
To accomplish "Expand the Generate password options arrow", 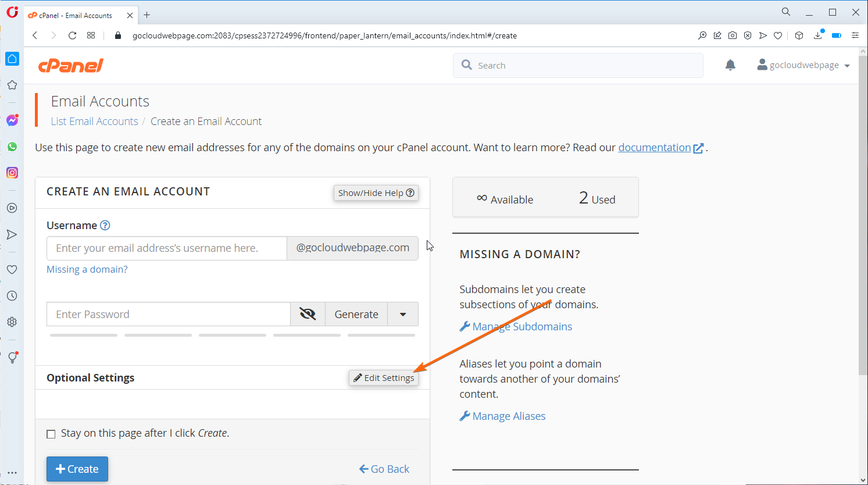I will 403,314.
